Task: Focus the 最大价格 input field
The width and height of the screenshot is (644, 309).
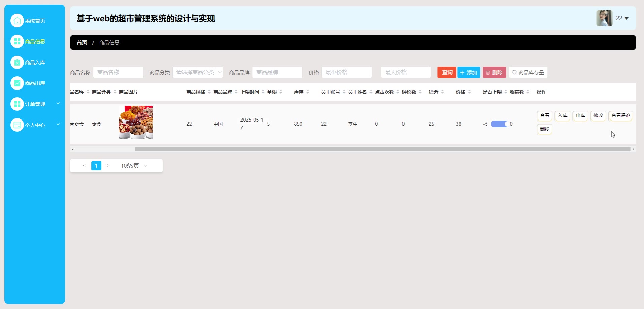Action: point(406,72)
